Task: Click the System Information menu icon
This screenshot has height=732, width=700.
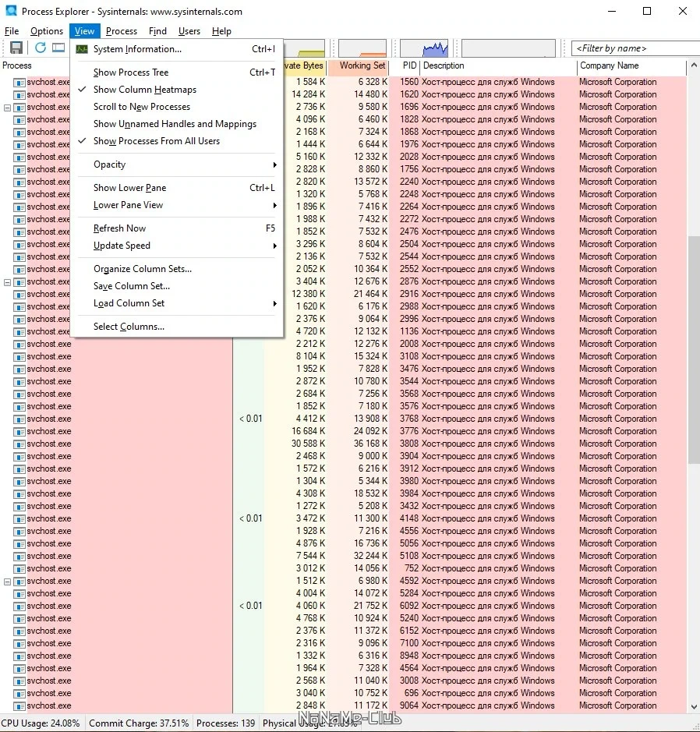Action: pyautogui.click(x=82, y=49)
